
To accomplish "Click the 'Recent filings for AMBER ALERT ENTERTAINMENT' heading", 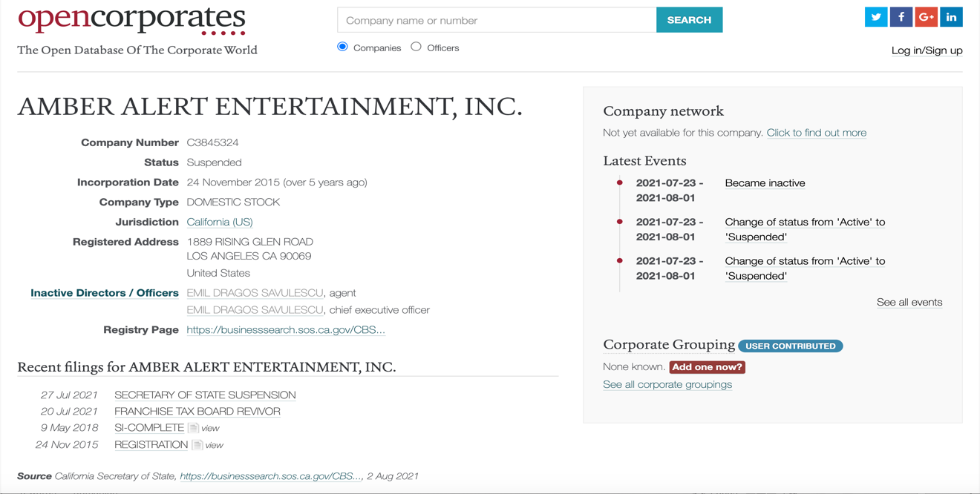I will tap(206, 367).
